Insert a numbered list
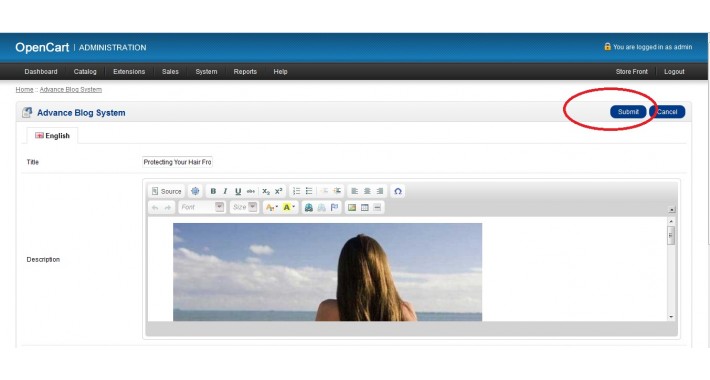Image resolution: width=710 pixels, height=380 pixels. [296, 191]
